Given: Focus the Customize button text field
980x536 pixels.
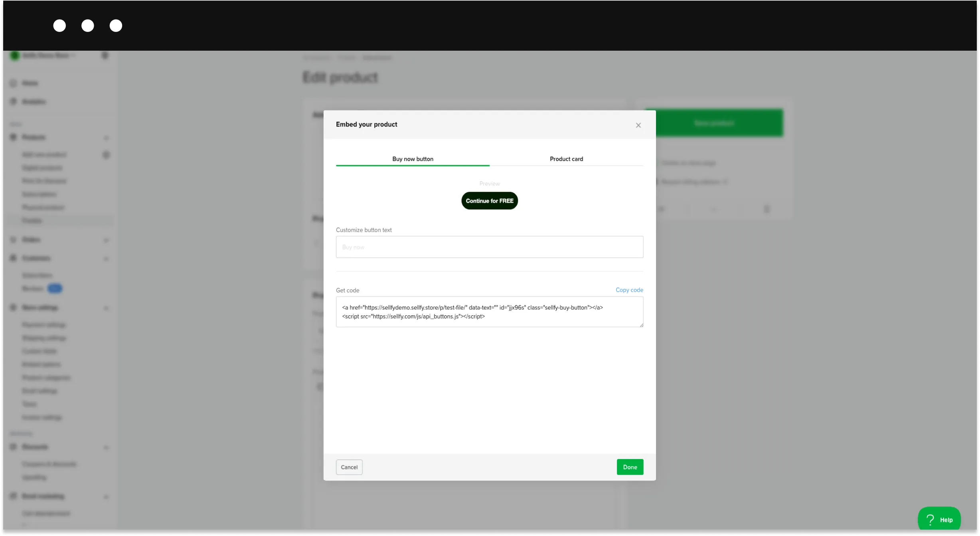Looking at the screenshot, I should point(489,247).
